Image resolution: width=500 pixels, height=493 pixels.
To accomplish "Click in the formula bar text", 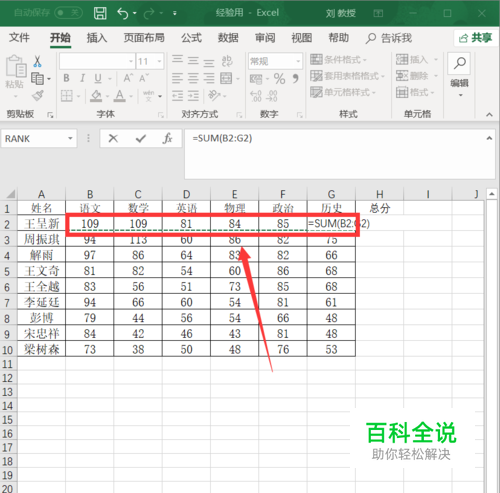I will pos(222,138).
